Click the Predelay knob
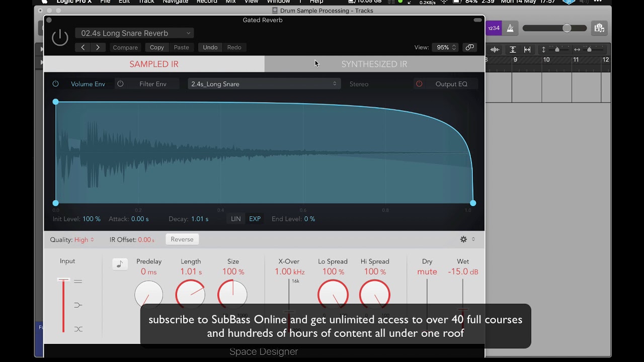Screen dimensions: 644x362 tap(149, 295)
